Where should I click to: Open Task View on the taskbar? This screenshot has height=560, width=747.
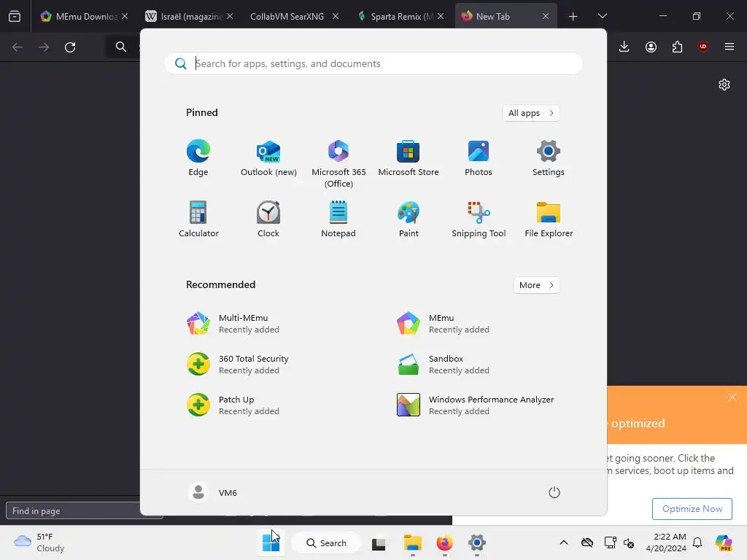coord(379,543)
